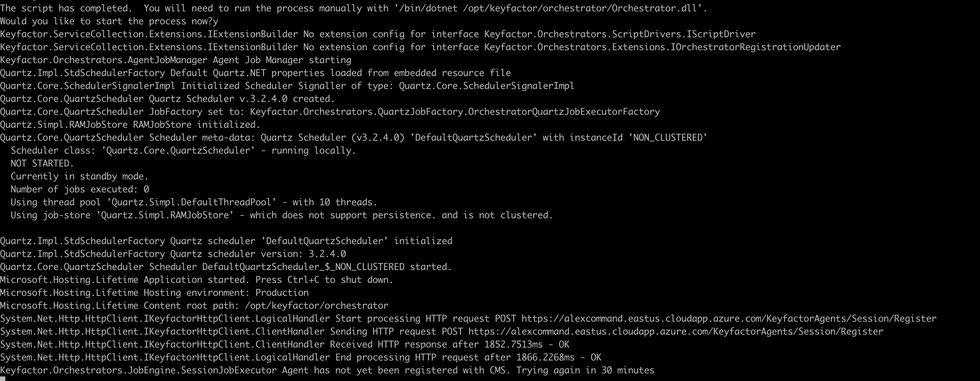Click the Session/Register URL in ClientHandler Sending line
Viewport: 980px width, 381px height.
(675, 332)
